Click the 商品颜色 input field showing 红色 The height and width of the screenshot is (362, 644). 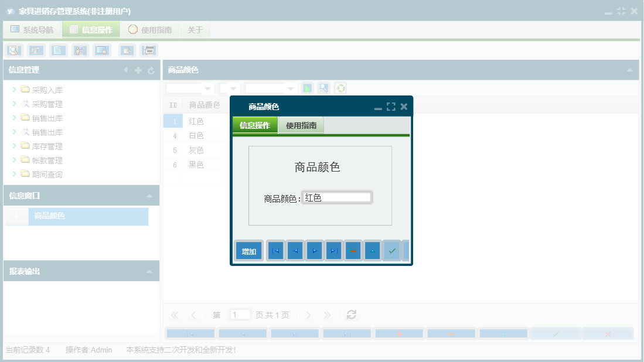337,197
